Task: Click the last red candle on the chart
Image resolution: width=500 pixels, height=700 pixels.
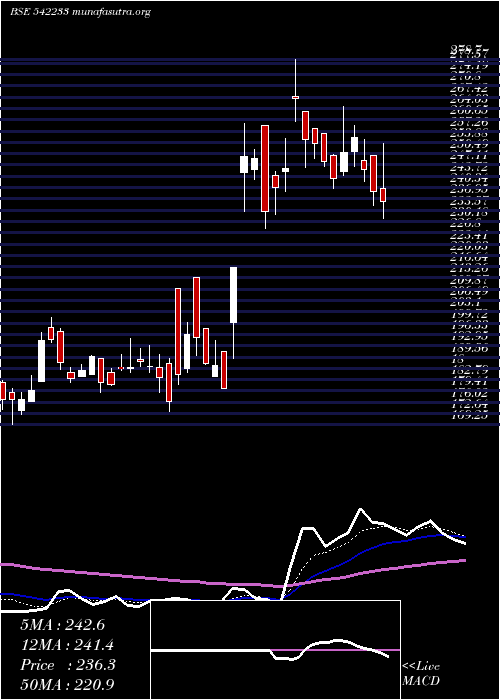Action: pyautogui.click(x=383, y=195)
